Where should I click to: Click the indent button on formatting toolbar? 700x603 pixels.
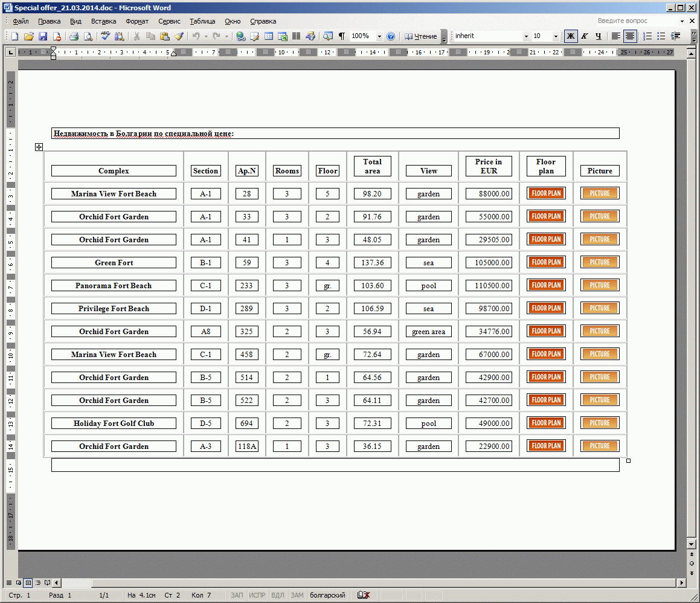tap(675, 36)
